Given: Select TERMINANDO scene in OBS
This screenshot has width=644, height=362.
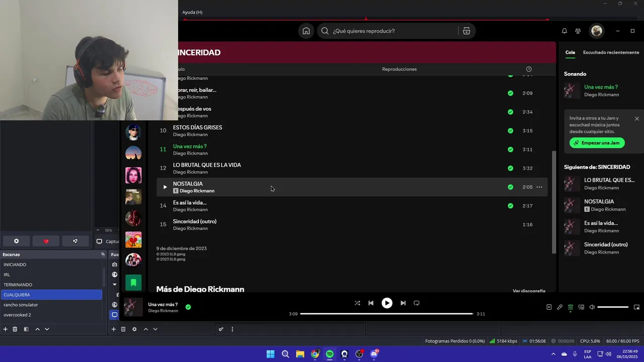Looking at the screenshot, I should click(51, 285).
